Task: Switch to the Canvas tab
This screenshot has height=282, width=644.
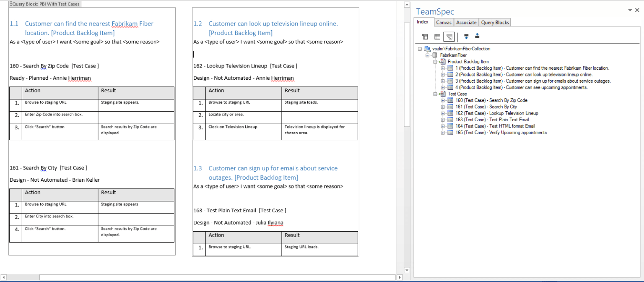Action: click(x=444, y=22)
